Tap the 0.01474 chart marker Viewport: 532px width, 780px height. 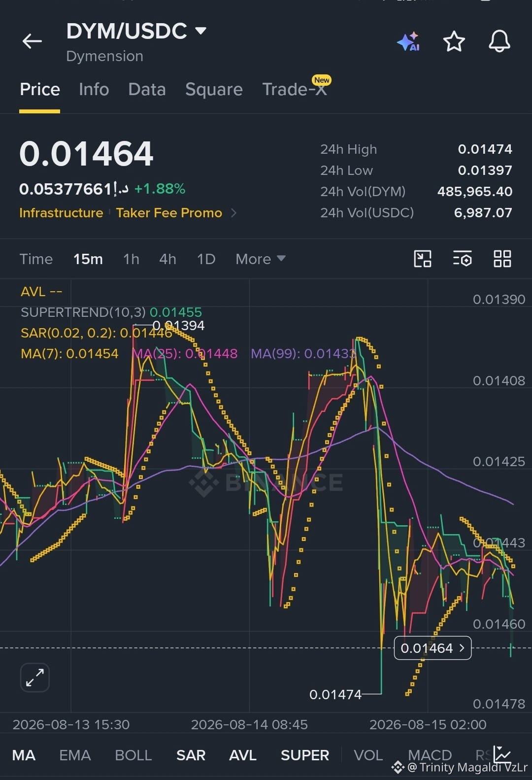(335, 694)
